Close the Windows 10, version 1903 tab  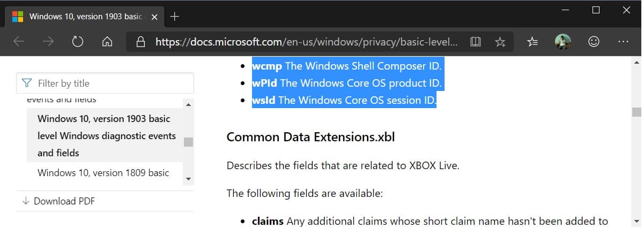(x=154, y=17)
